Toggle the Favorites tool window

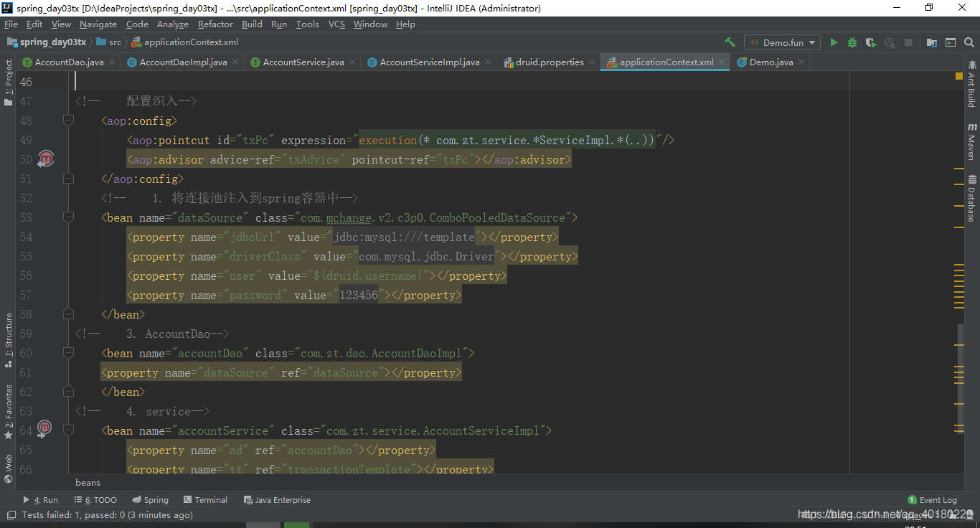[8, 412]
